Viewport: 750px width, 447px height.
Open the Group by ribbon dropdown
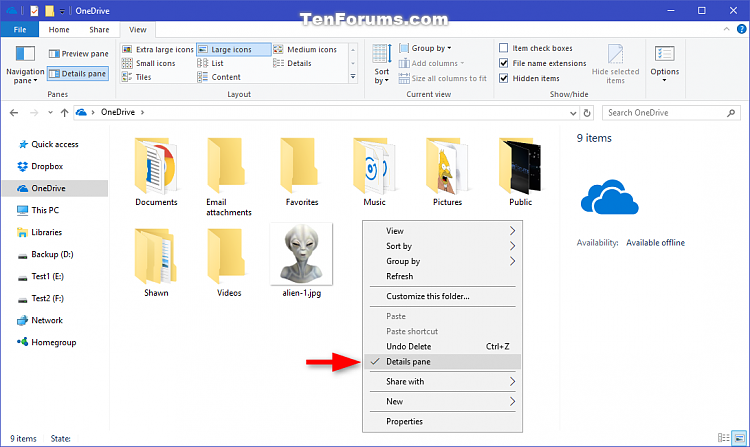pyautogui.click(x=425, y=48)
